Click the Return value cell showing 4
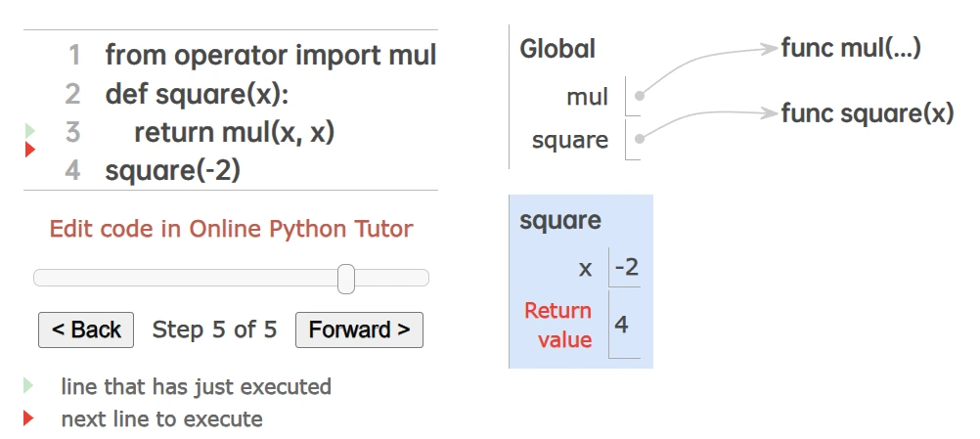The height and width of the screenshot is (439, 980). 622,325
